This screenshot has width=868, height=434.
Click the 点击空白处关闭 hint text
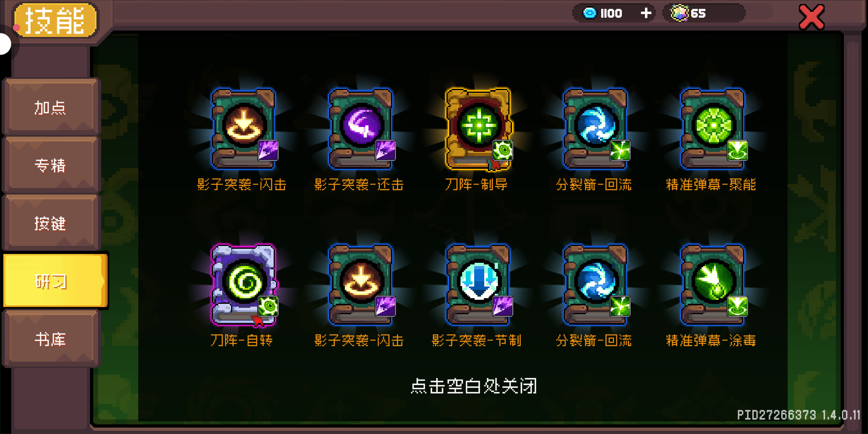[474, 386]
